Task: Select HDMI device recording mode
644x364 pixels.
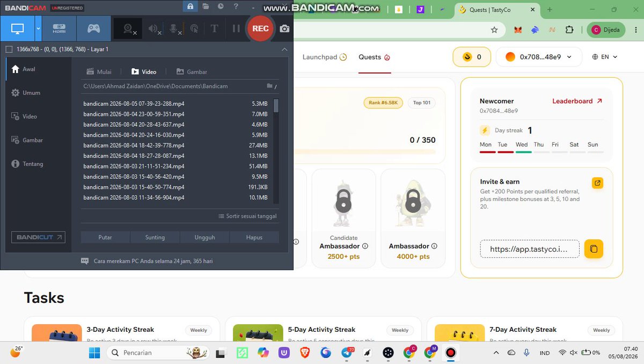Action: [59, 28]
